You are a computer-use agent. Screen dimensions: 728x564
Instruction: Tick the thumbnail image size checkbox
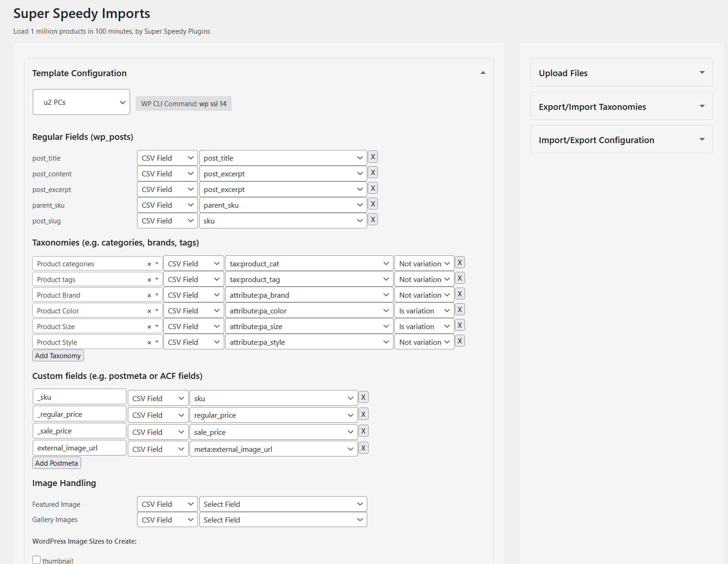pos(36,560)
